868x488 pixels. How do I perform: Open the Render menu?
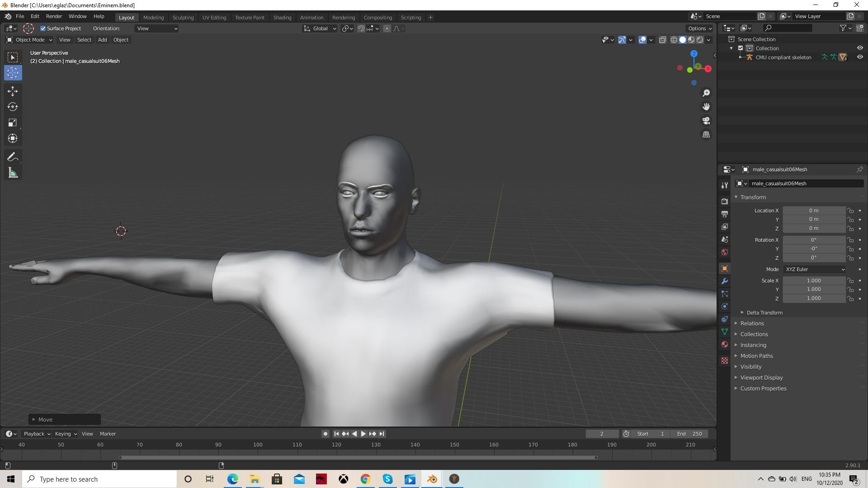point(54,16)
